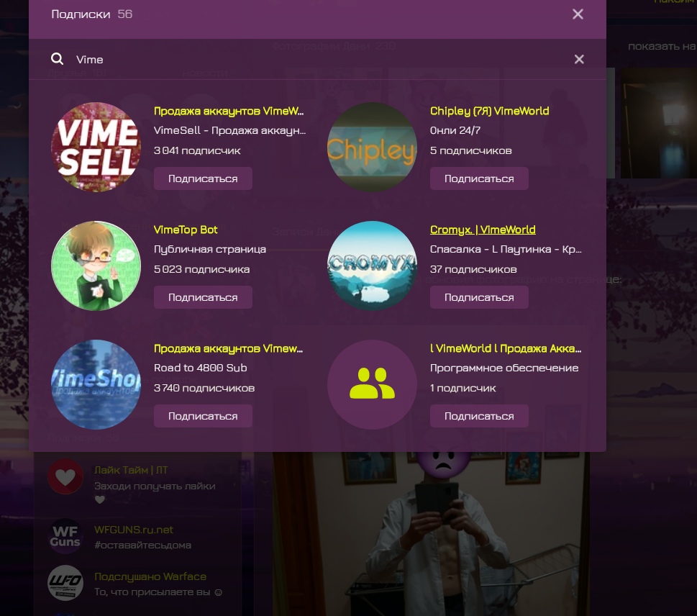Subscribe to the VimeSell group
The image size is (697, 616).
[x=203, y=178]
